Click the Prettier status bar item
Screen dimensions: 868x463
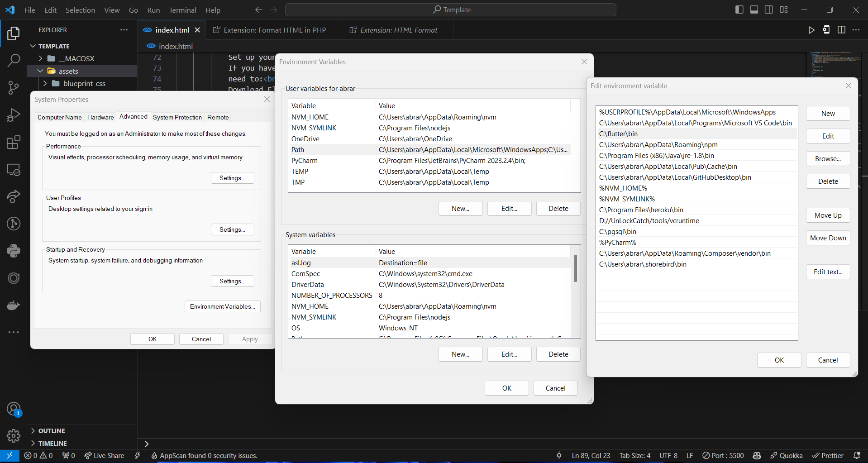point(827,455)
